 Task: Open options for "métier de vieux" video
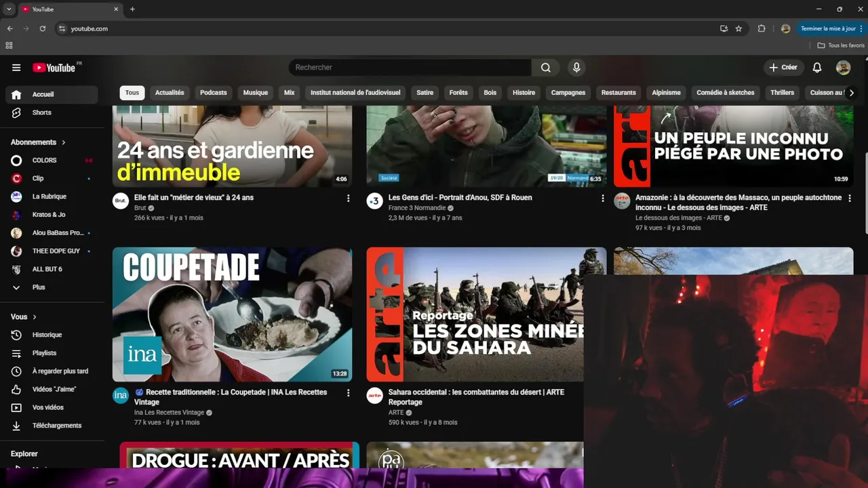click(x=349, y=199)
